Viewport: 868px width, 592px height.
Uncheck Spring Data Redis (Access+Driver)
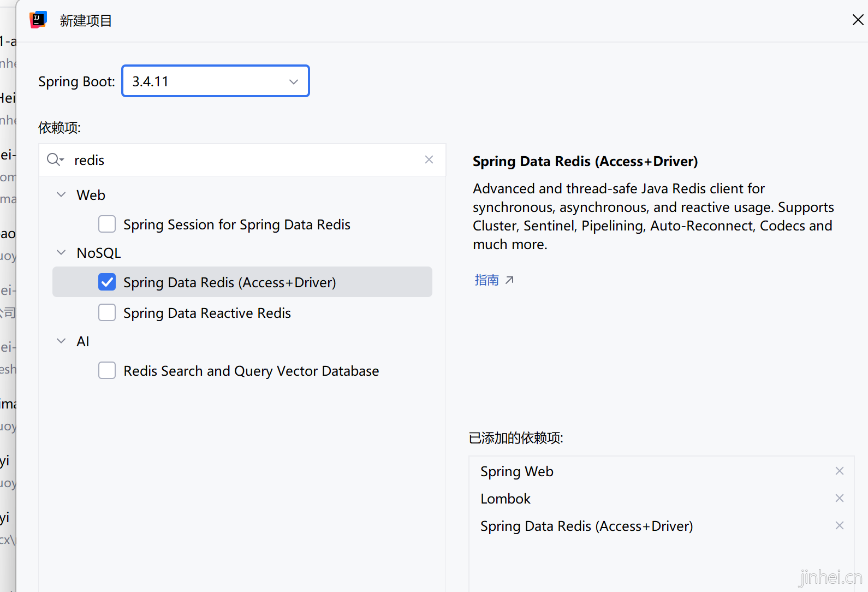pos(107,282)
